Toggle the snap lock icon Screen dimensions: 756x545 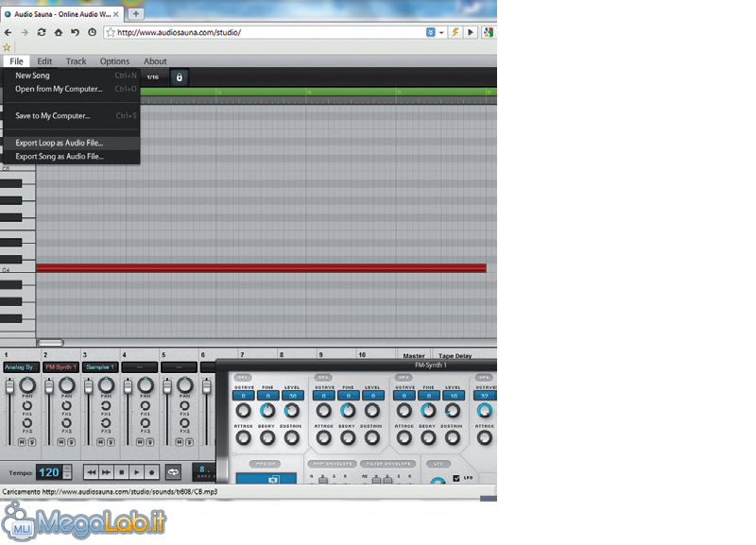coord(180,77)
